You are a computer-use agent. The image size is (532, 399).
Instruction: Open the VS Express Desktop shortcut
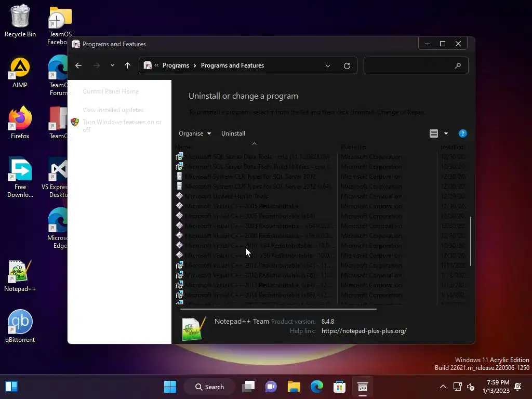pos(54,178)
